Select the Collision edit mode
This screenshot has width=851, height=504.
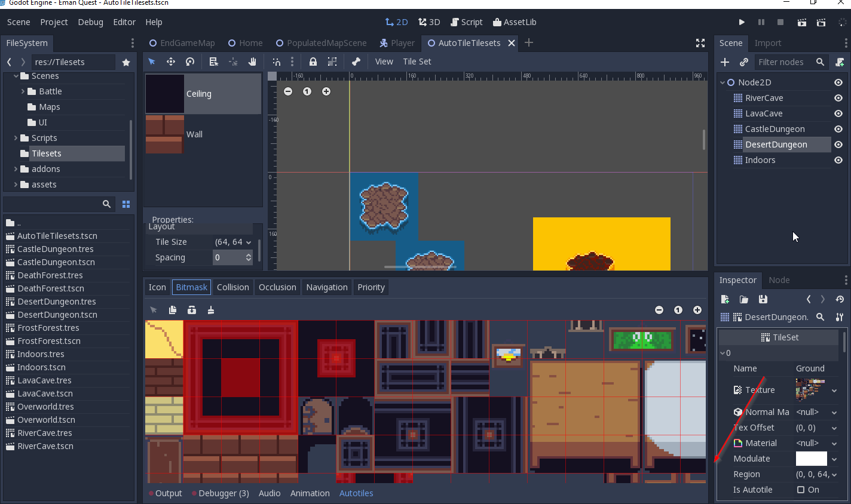[x=233, y=287]
